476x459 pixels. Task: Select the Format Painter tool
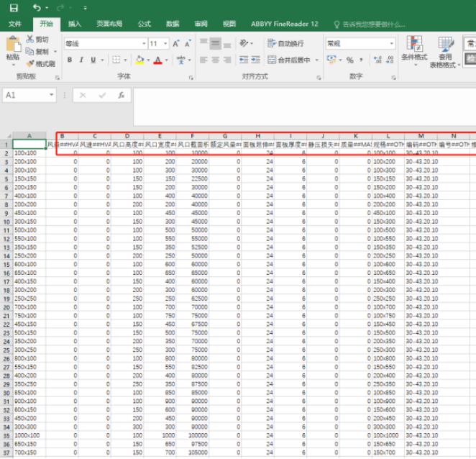pos(40,63)
